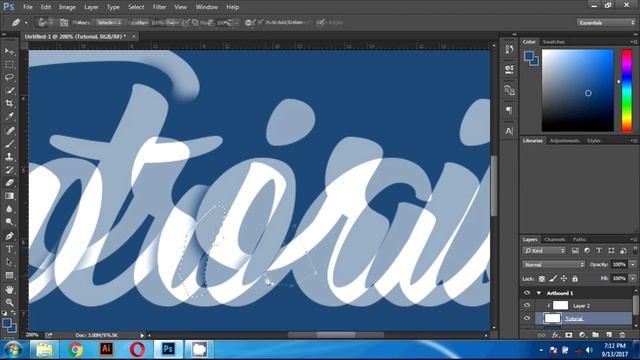Click inside the color picker field
The width and height of the screenshot is (640, 360).
pyautogui.click(x=578, y=91)
